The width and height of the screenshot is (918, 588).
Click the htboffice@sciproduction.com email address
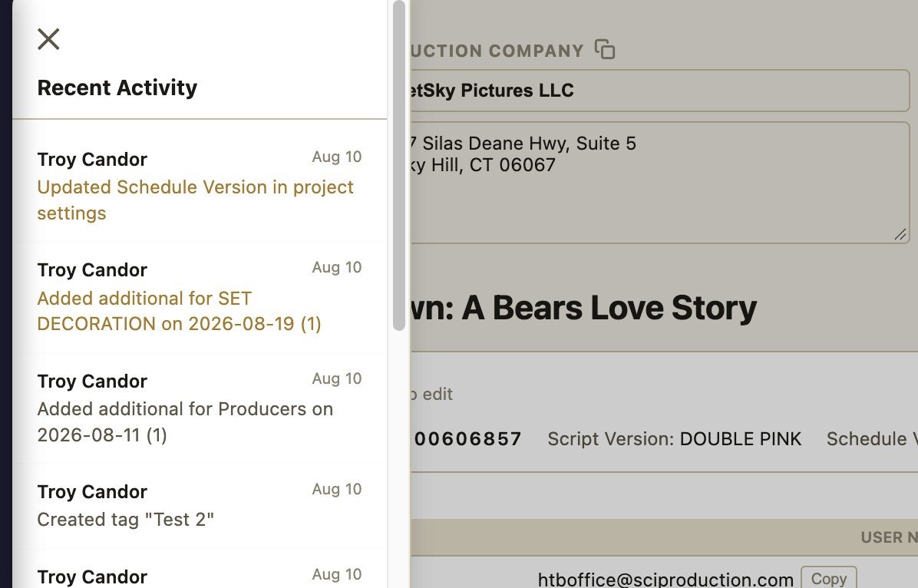665,580
